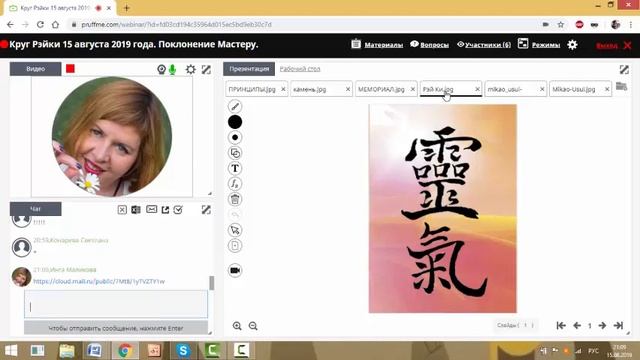Screen dimensions: 640x360
Task: Choose the brush thickness dot
Action: tap(235, 138)
